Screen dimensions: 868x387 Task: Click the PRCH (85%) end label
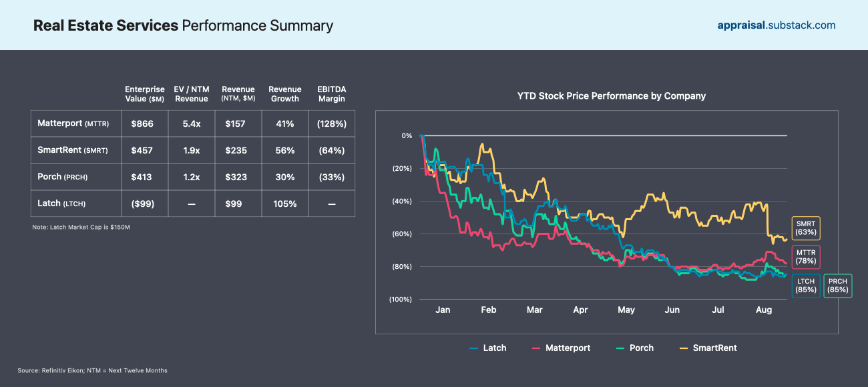[838, 286]
